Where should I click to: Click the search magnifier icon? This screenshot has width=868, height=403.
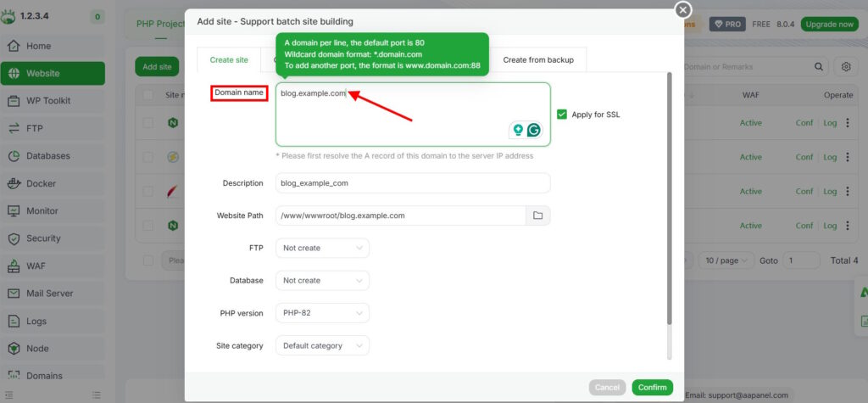pyautogui.click(x=819, y=66)
